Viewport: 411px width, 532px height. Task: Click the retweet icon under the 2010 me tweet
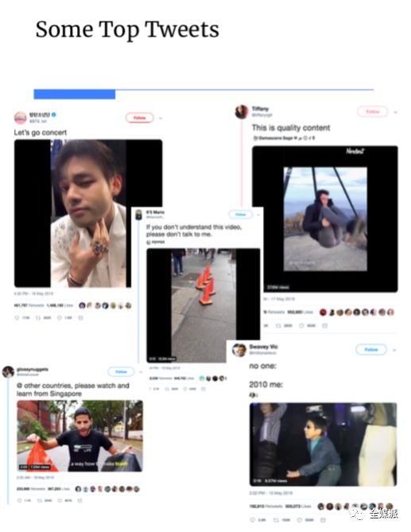pos(276,520)
